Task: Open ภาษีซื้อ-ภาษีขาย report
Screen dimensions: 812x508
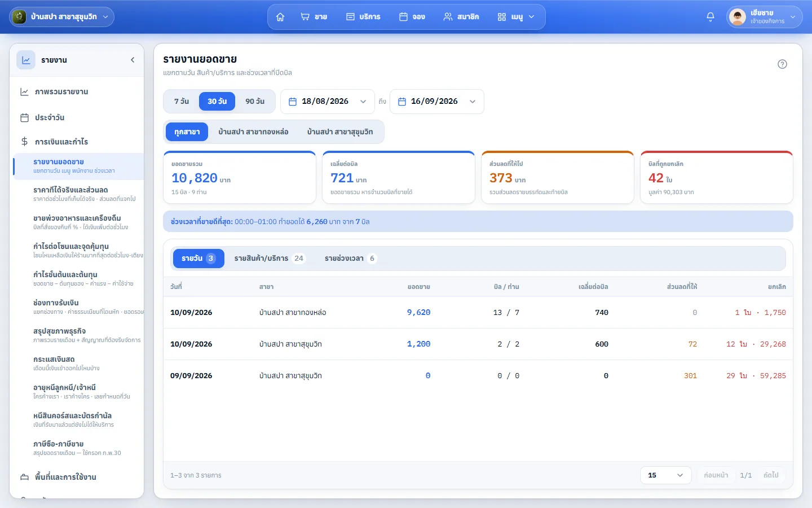Action: tap(78, 448)
